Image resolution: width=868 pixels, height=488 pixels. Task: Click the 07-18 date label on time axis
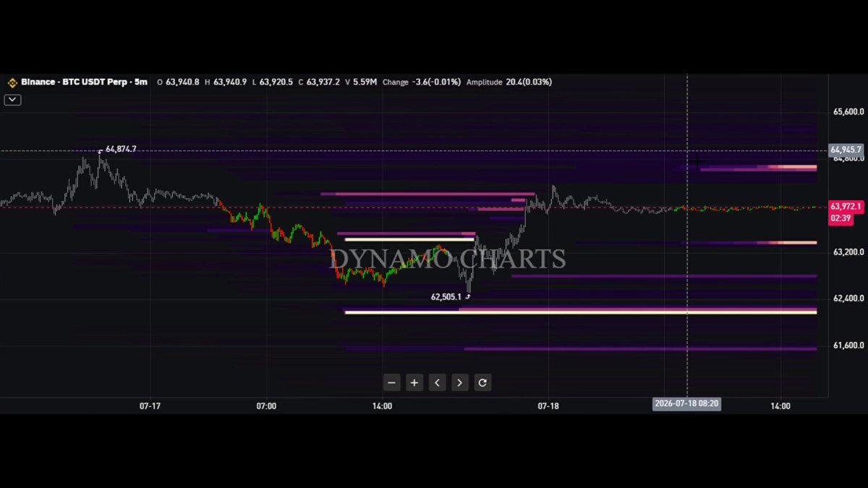pyautogui.click(x=548, y=406)
